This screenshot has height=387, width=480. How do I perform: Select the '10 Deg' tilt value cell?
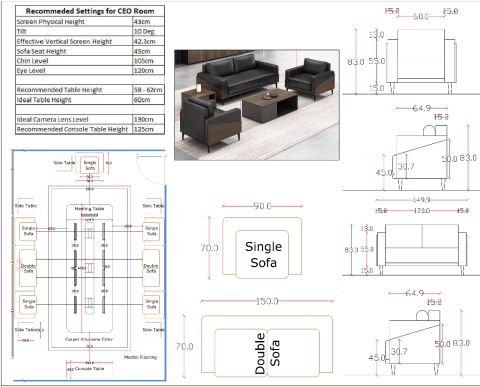[x=148, y=31]
